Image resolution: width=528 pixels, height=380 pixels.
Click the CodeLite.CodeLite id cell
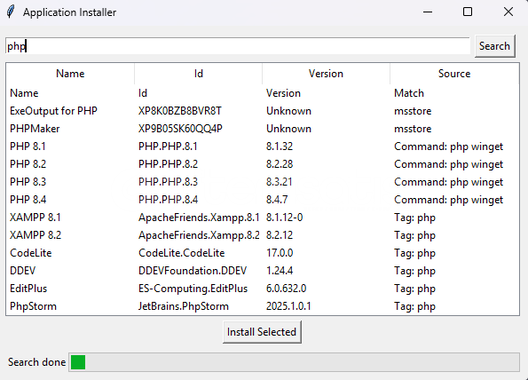click(x=181, y=253)
